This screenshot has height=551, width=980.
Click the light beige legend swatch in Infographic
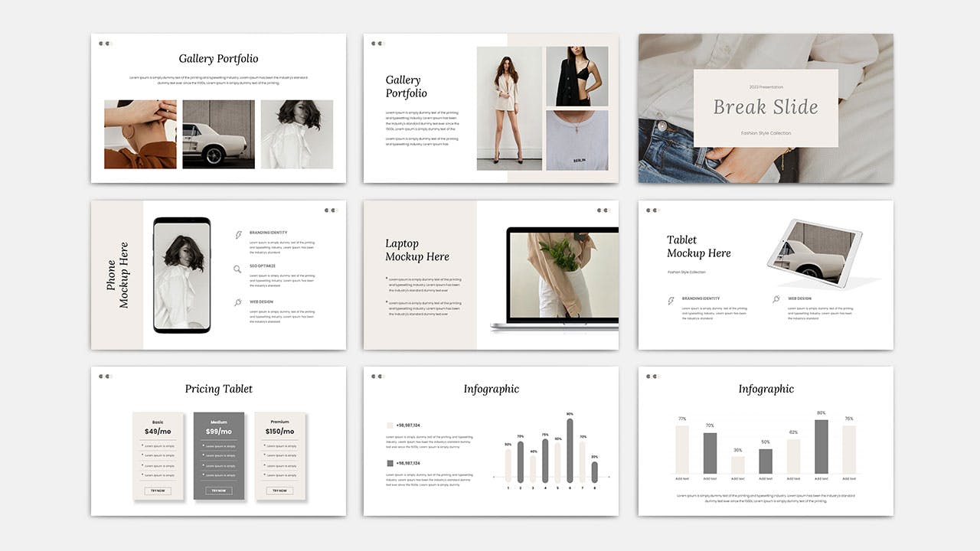point(390,425)
